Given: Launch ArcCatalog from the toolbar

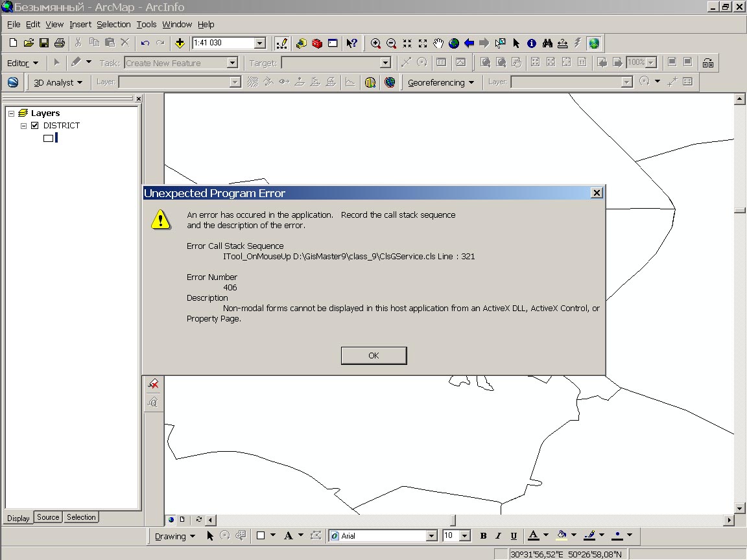Looking at the screenshot, I should tap(302, 43).
